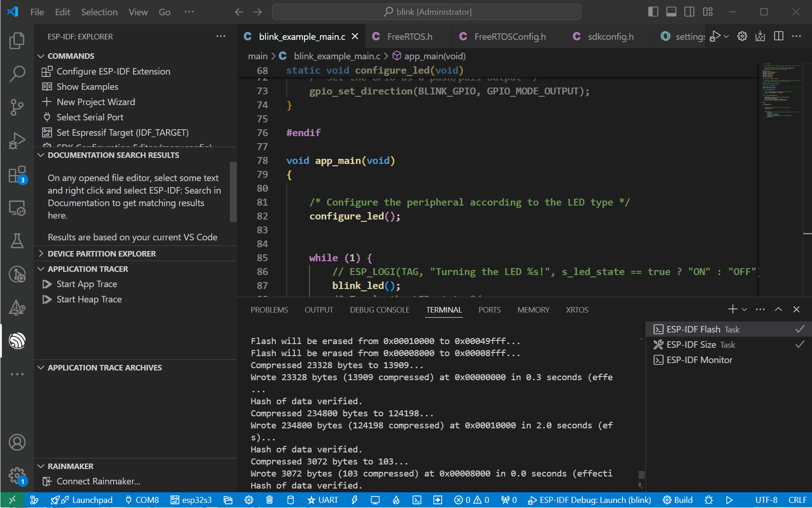Screen dimensions: 812x508
Task: Click the blink command center search box
Action: (426, 12)
